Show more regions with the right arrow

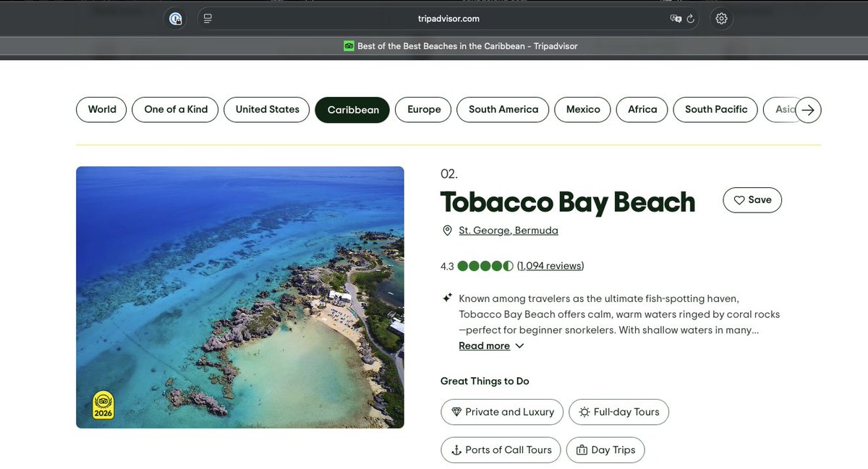(x=809, y=110)
